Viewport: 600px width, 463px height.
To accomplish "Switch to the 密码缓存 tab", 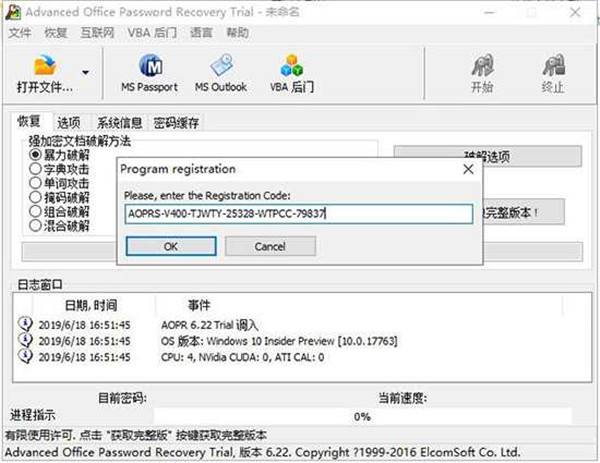I will tap(176, 123).
